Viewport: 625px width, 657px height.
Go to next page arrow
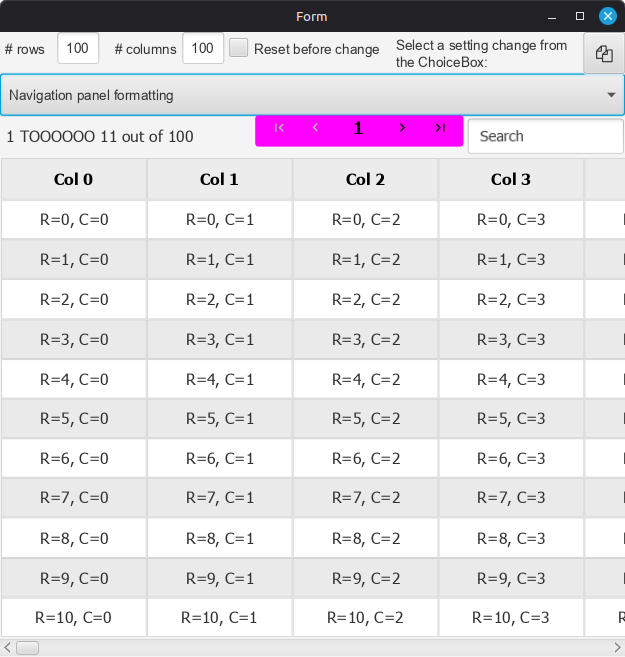(x=402, y=128)
